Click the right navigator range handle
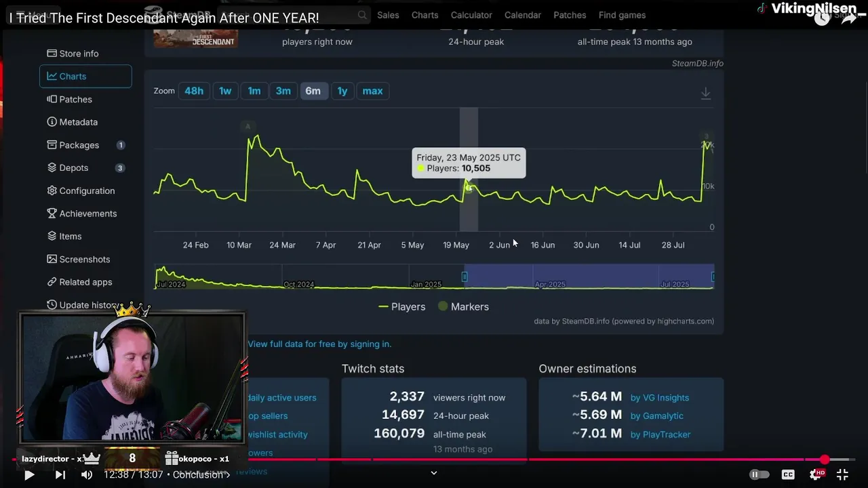 click(x=713, y=277)
